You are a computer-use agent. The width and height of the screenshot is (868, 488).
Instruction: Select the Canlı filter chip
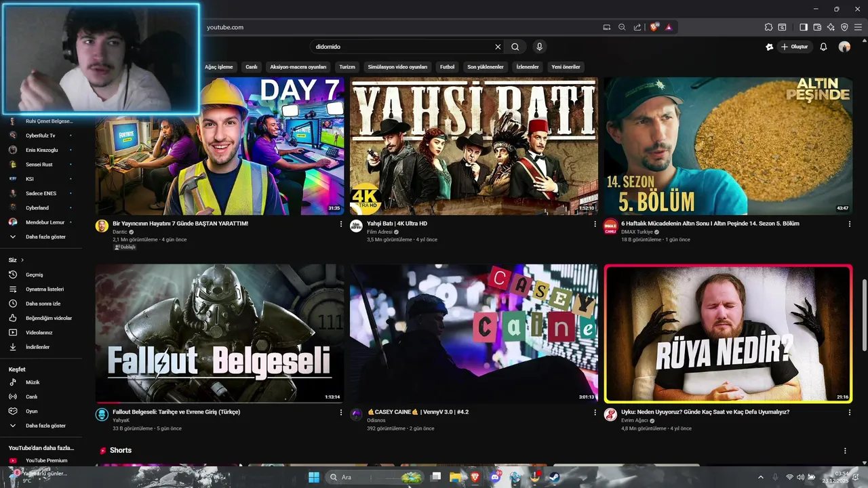click(252, 67)
